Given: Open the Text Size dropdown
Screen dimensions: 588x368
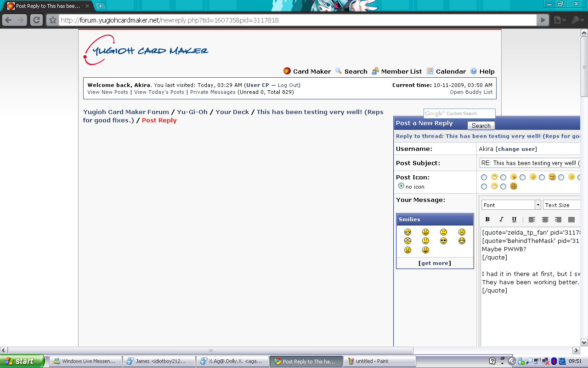Looking at the screenshot, I should point(561,205).
